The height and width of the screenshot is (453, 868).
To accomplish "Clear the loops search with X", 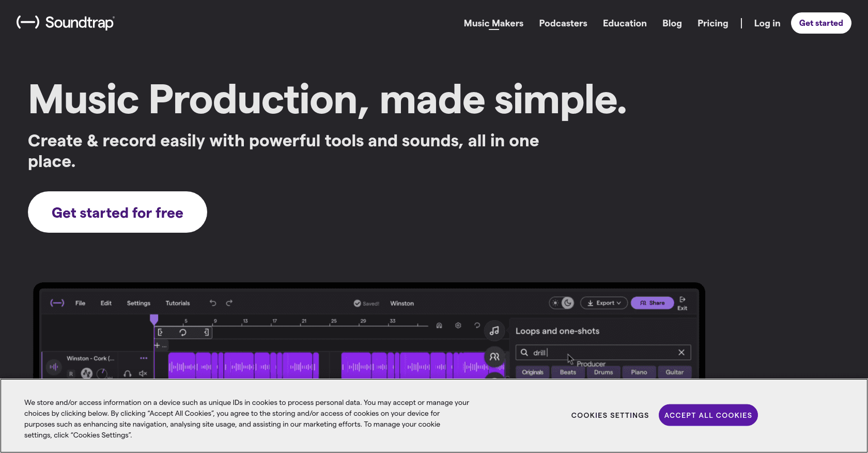I will [x=681, y=352].
